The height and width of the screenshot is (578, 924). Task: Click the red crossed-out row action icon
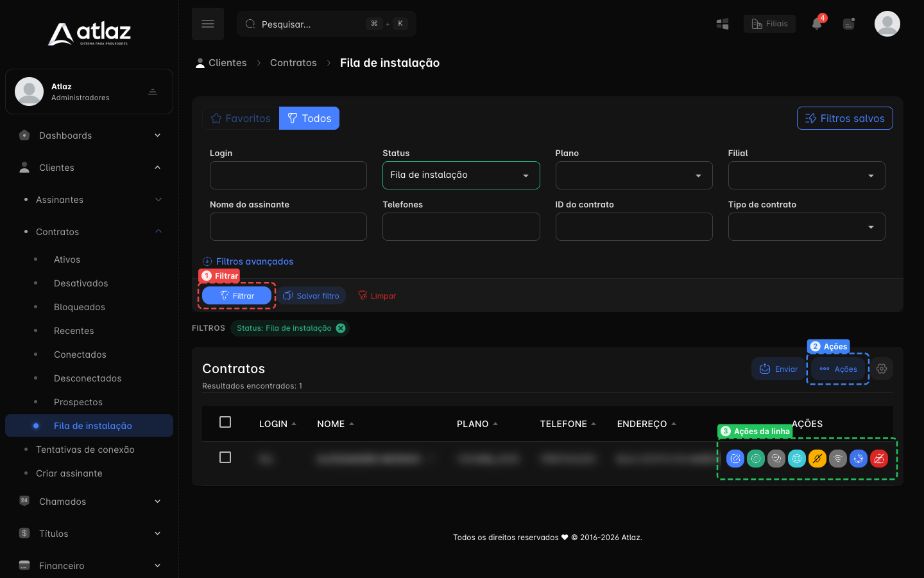pyautogui.click(x=879, y=459)
